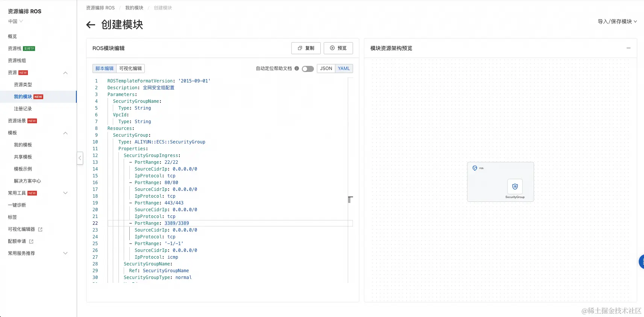
Task: Minimize the 模块资源架构预览 panel
Action: [x=628, y=48]
